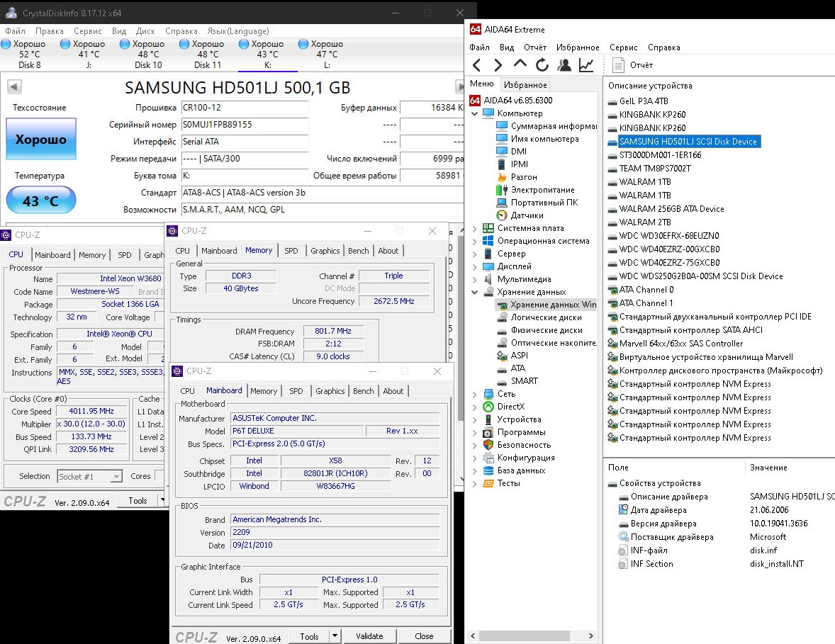Click the previous disk arrow in CrystalDiskInfo
Image resolution: width=835 pixels, height=644 pixels.
(x=14, y=87)
